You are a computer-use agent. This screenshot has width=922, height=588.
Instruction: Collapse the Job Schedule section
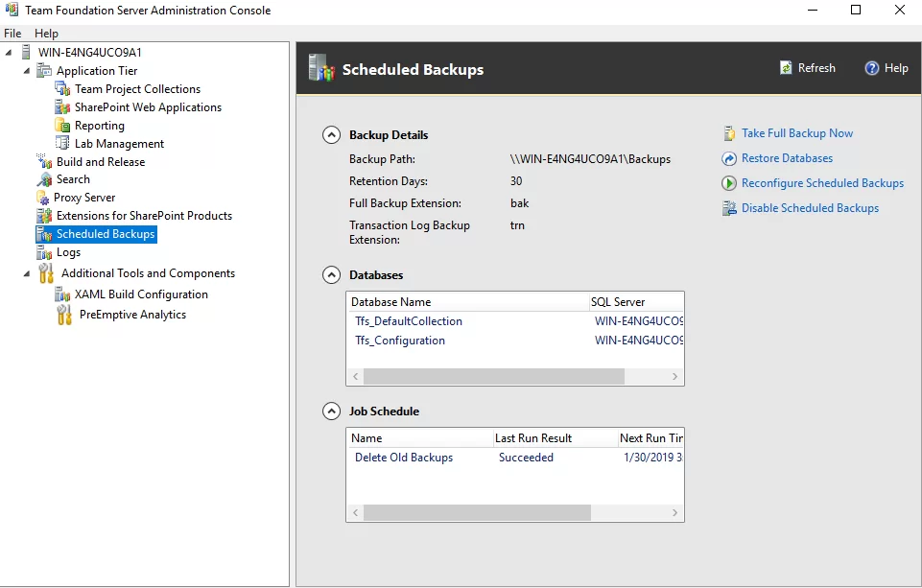(x=331, y=412)
